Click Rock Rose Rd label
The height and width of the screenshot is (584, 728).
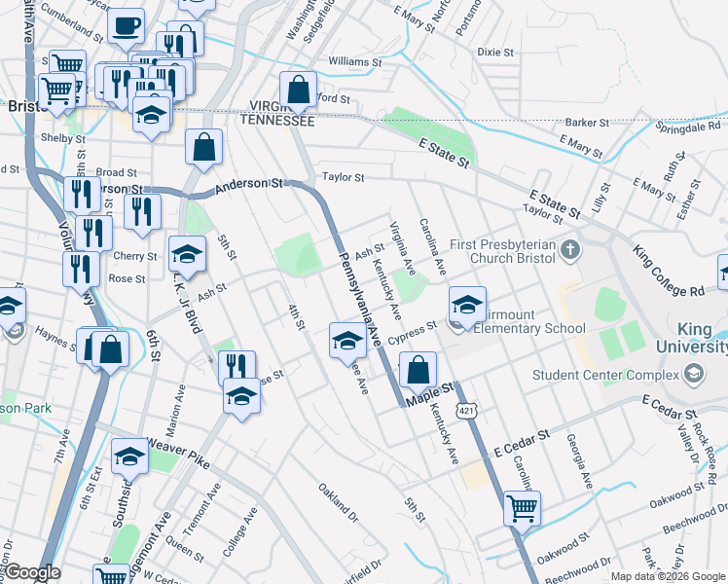(x=705, y=454)
